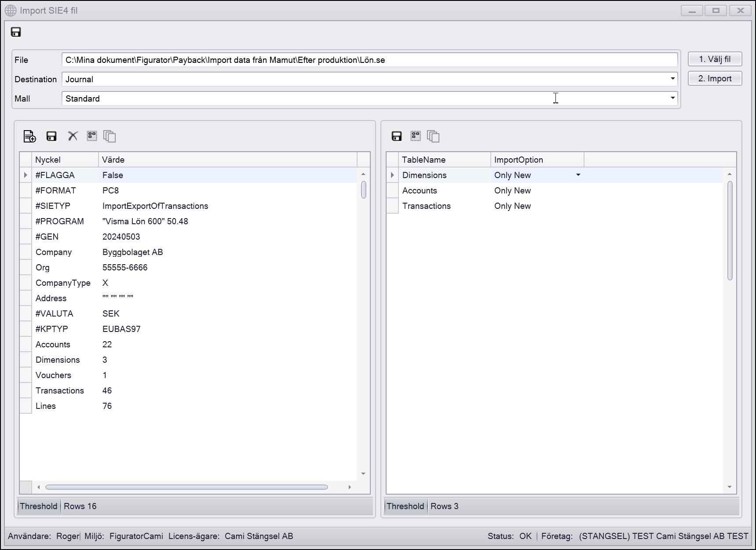Open the ImportOption dropdown for Dimensions

click(578, 175)
